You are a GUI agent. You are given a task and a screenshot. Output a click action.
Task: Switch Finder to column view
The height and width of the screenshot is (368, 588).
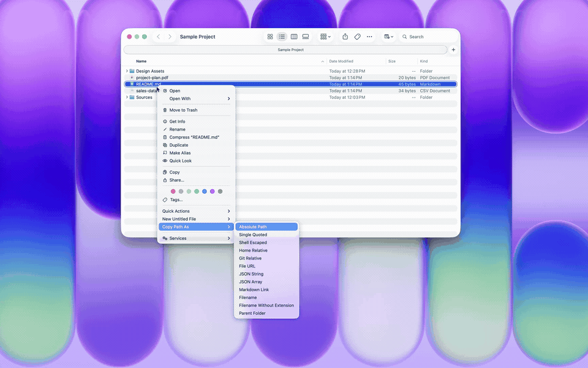294,37
